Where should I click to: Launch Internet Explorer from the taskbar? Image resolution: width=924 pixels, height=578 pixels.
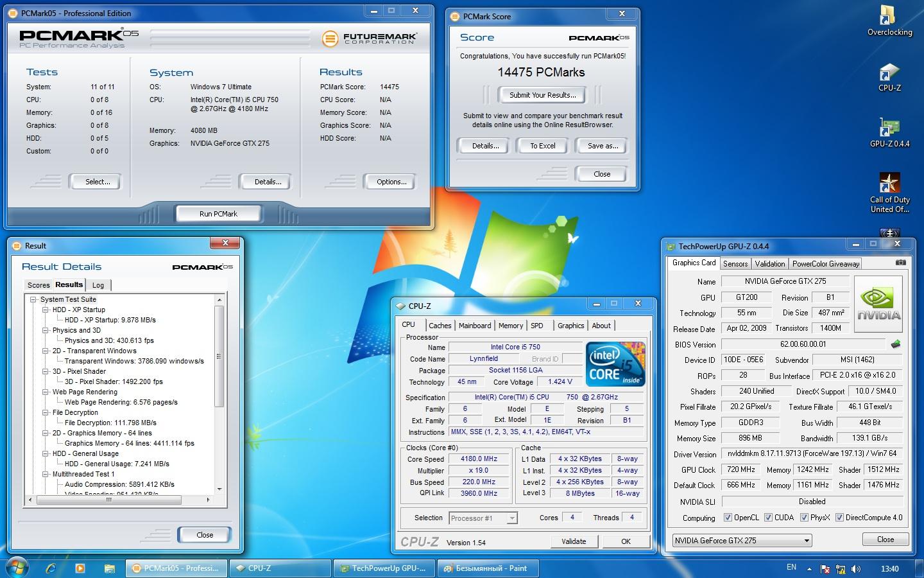click(51, 568)
